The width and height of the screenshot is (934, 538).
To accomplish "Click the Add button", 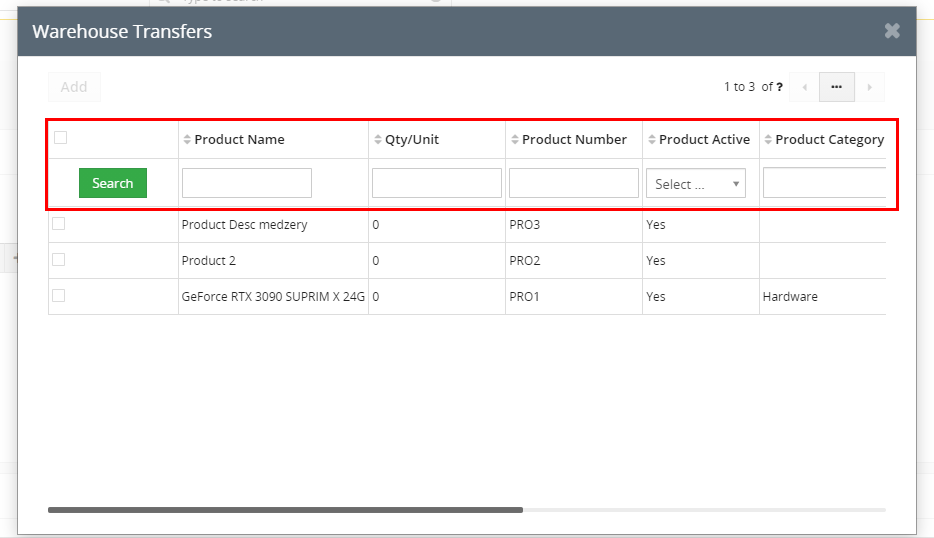I will click(74, 87).
